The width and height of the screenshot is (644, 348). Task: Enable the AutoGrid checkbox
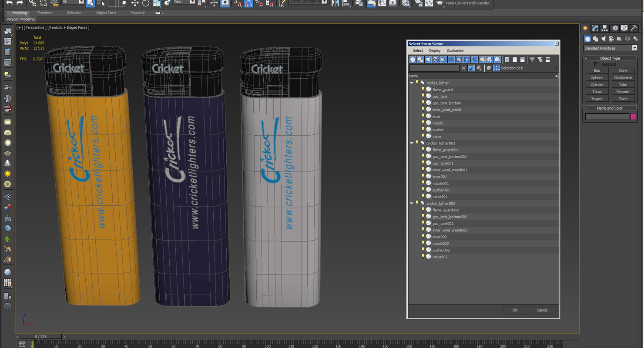pyautogui.click(x=596, y=64)
